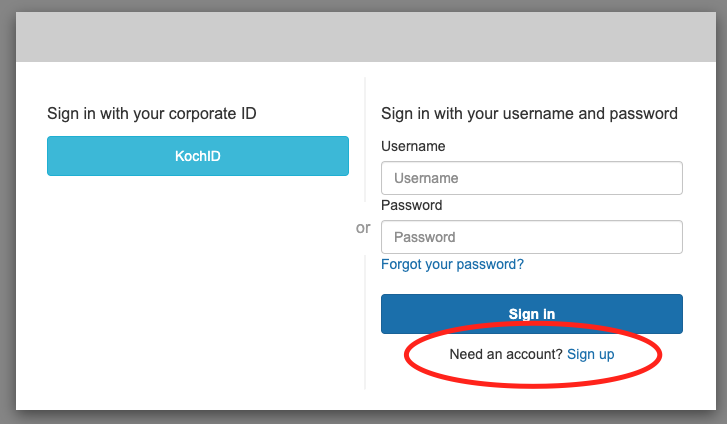Click the 'Need an account?' text
The image size is (727, 424).
pos(506,354)
